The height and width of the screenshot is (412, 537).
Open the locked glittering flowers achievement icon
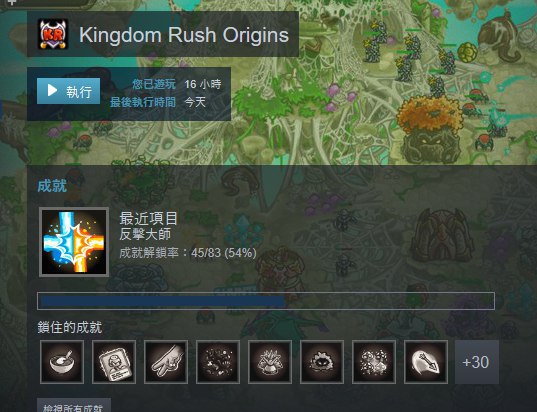tap(374, 362)
